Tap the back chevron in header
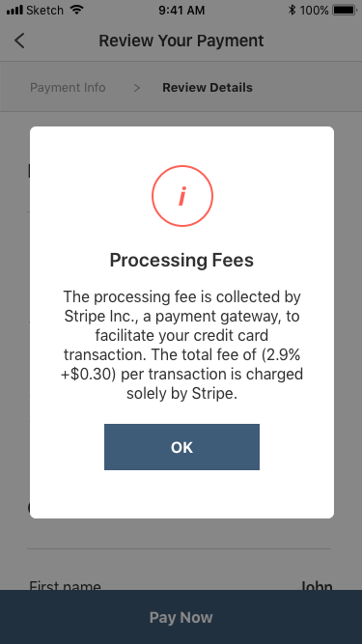362x644 pixels. pyautogui.click(x=19, y=41)
